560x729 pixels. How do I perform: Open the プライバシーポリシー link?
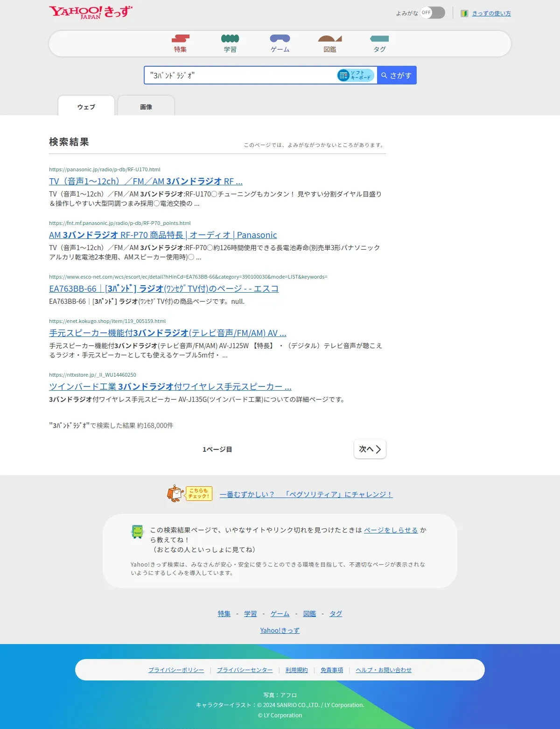[176, 670]
